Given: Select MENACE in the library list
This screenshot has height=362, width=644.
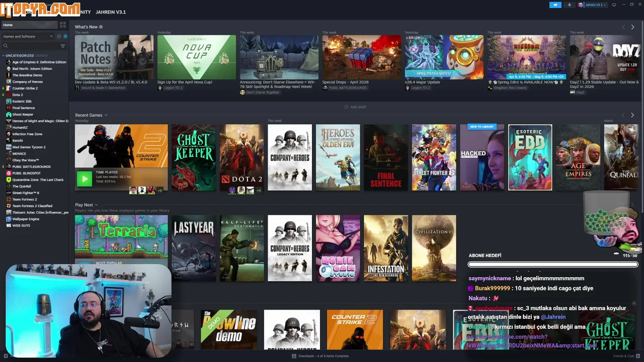Looking at the screenshot, I should 19,153.
